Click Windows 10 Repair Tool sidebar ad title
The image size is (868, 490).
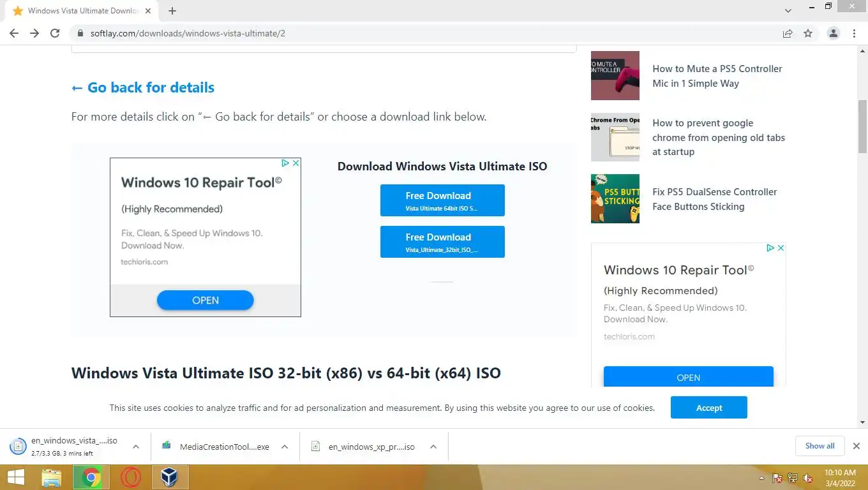click(x=679, y=270)
